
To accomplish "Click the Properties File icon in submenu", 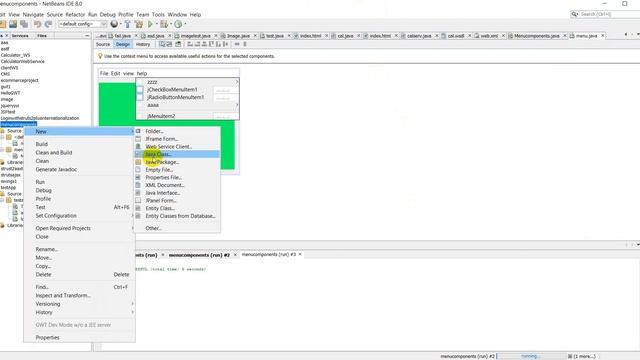I will pyautogui.click(x=138, y=178).
